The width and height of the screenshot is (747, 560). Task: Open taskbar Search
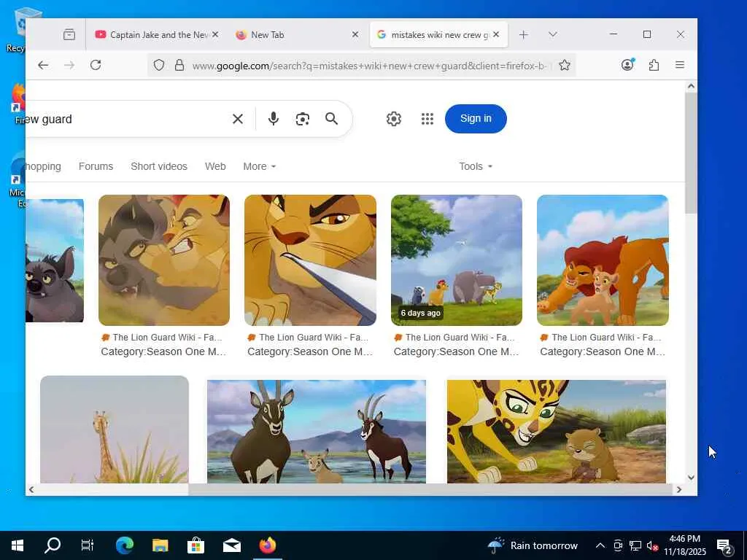tap(53, 545)
